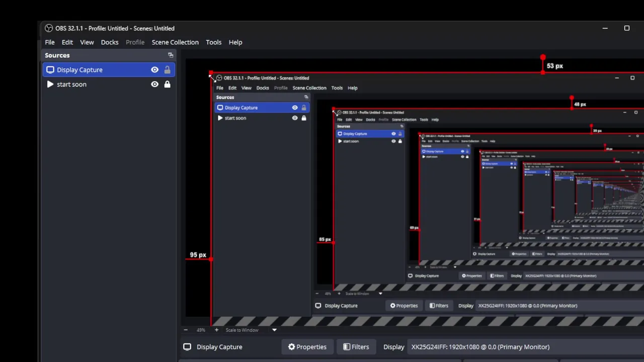644x362 pixels.
Task: Open Properties for the selected source
Action: (307, 347)
